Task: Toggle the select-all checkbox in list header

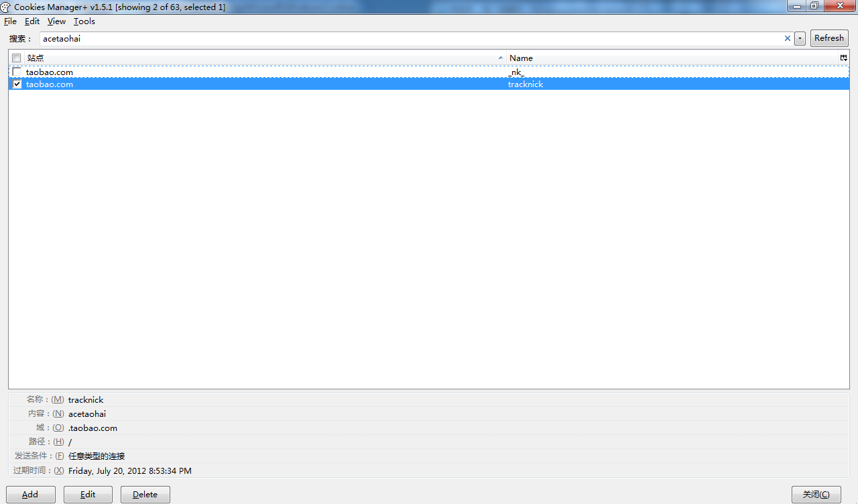Action: tap(17, 58)
